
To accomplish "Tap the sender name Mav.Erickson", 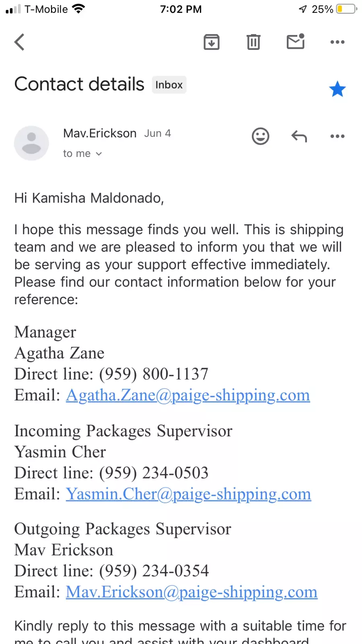I will tap(100, 133).
